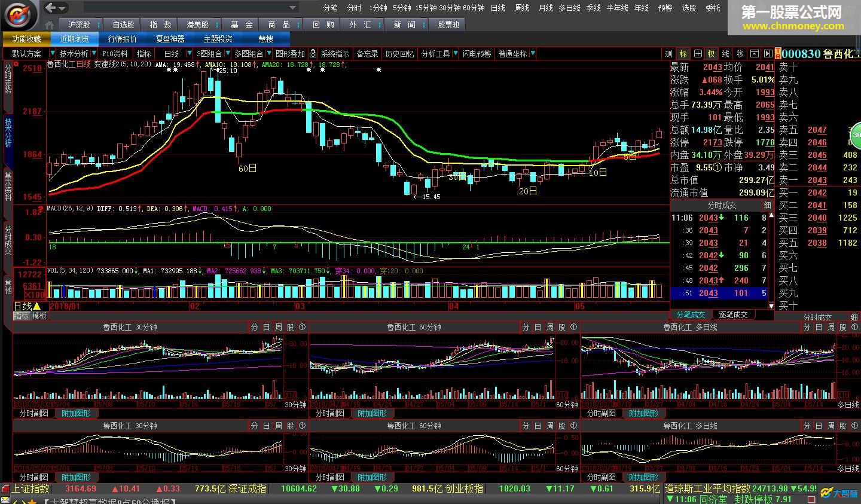Click 日 button in top 多日线 subchart

[x=819, y=327]
